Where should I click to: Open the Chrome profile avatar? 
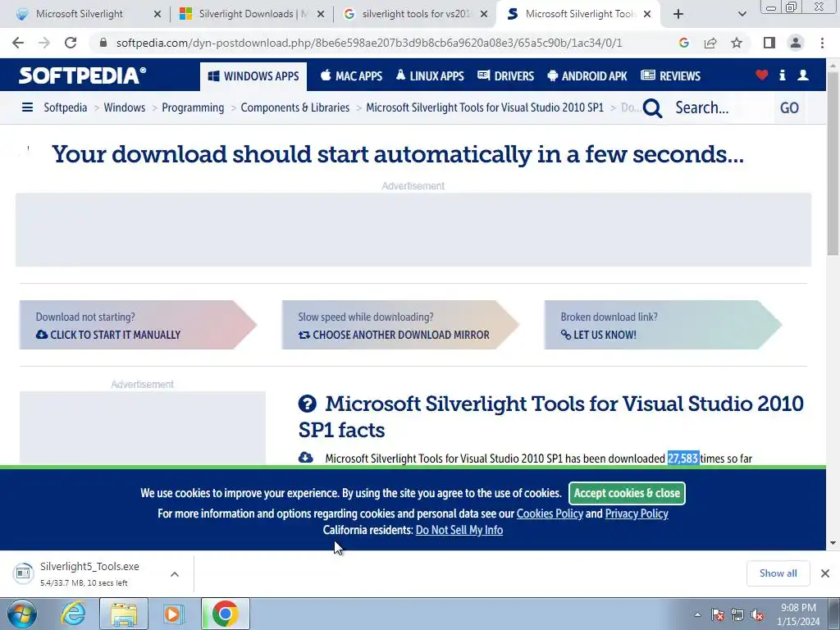796,43
